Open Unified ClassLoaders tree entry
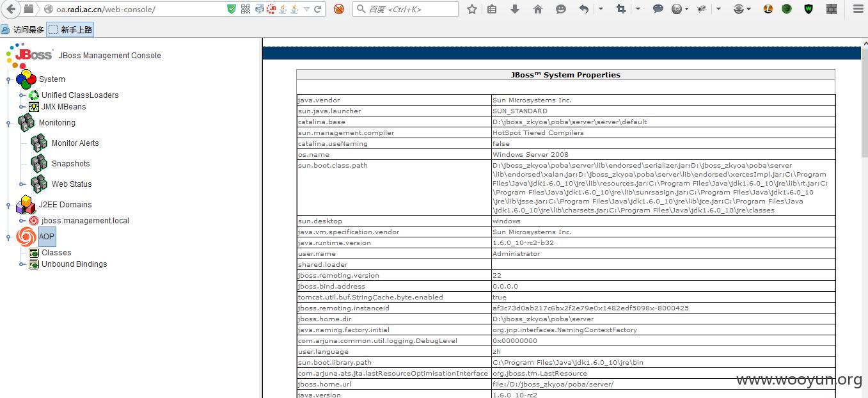 pyautogui.click(x=80, y=95)
